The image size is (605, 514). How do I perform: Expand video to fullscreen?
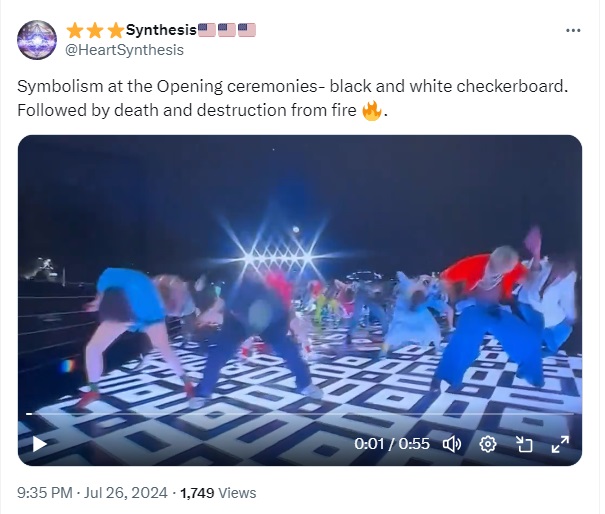point(560,444)
